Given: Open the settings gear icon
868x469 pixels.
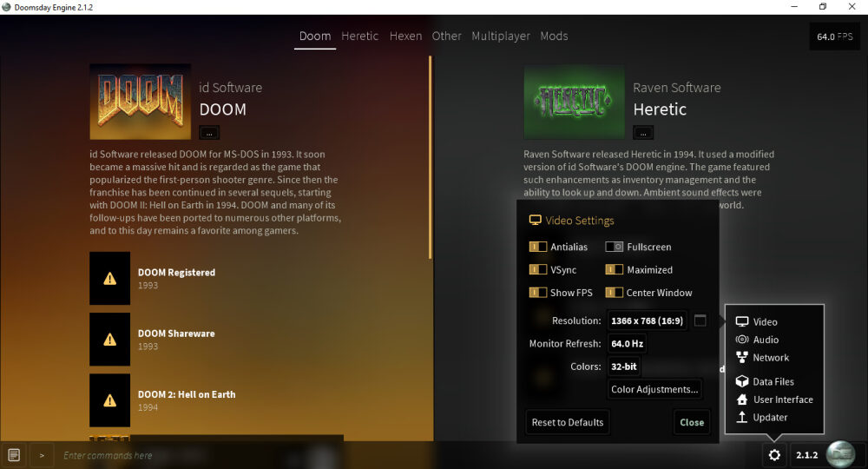Looking at the screenshot, I should (774, 454).
